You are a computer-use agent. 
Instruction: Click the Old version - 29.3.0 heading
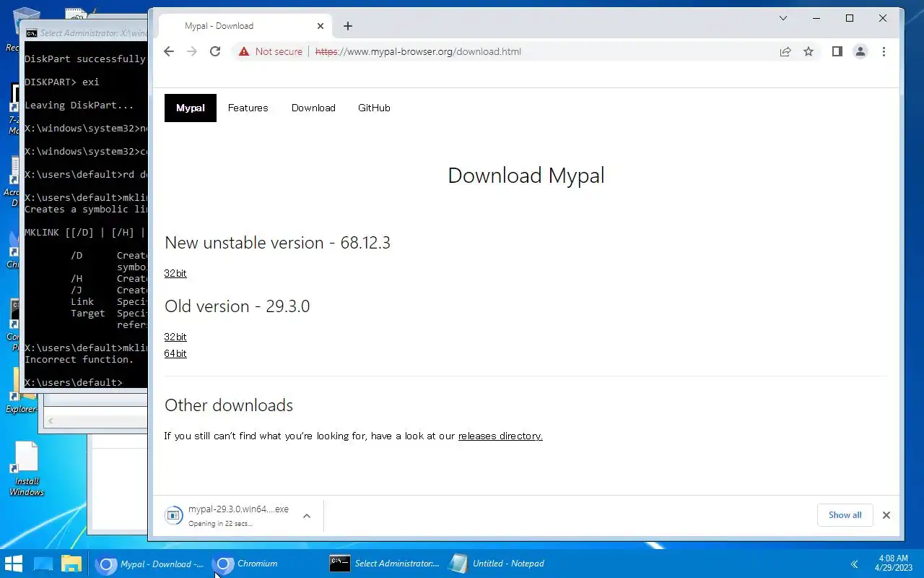(x=237, y=306)
